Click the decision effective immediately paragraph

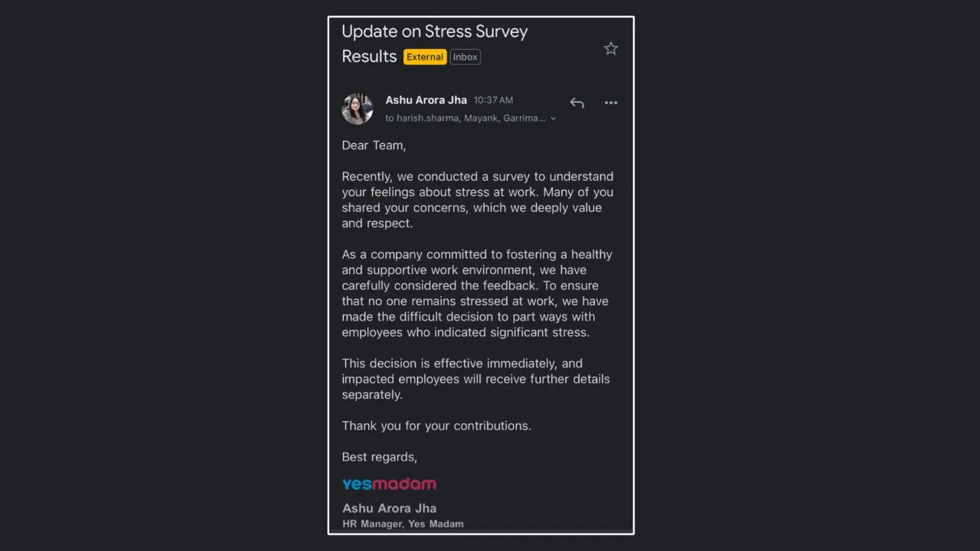coord(475,379)
